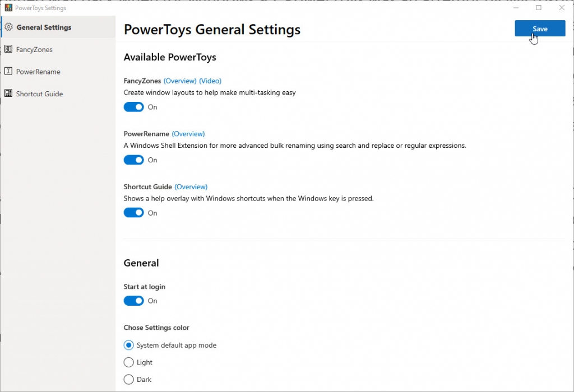Open the FancyZones Overview link
This screenshot has height=392, width=574.
(179, 80)
